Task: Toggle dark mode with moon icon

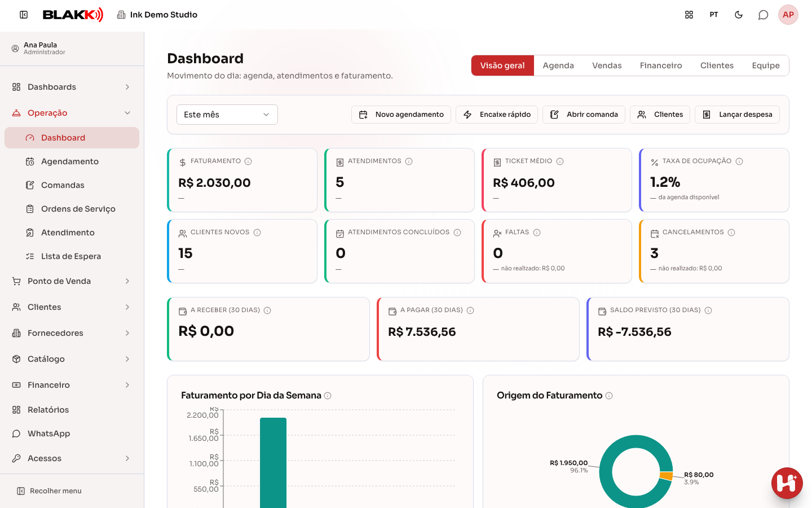Action: click(x=739, y=15)
